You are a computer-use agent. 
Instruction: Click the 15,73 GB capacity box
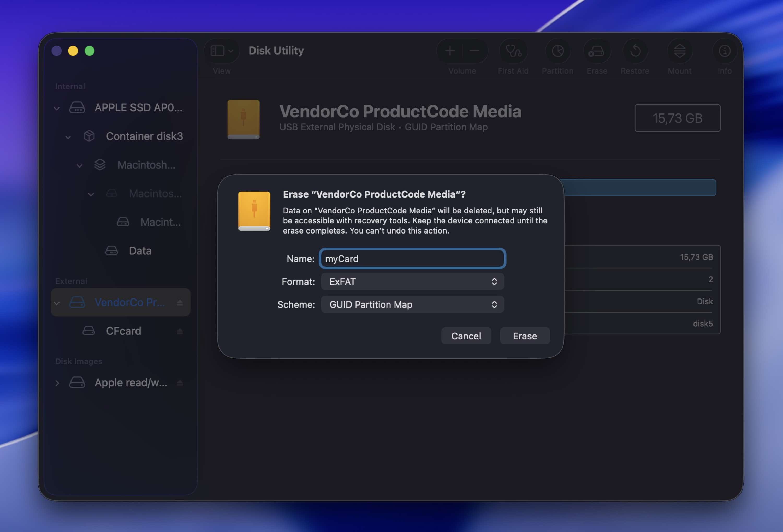677,118
